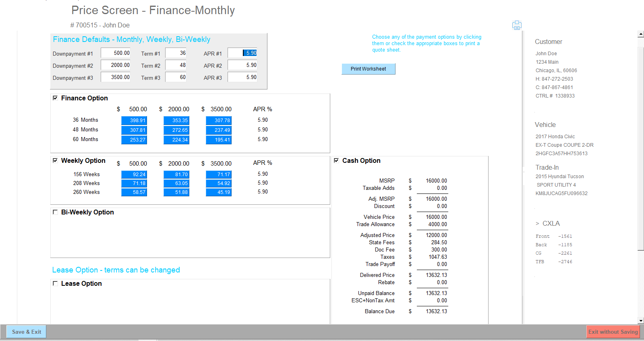644x341 pixels.
Task: Click the Doc Fee value 300.00
Action: pyautogui.click(x=439, y=250)
